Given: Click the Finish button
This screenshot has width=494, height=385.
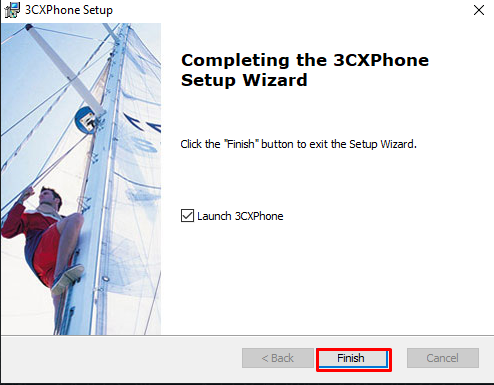Looking at the screenshot, I should click(354, 358).
